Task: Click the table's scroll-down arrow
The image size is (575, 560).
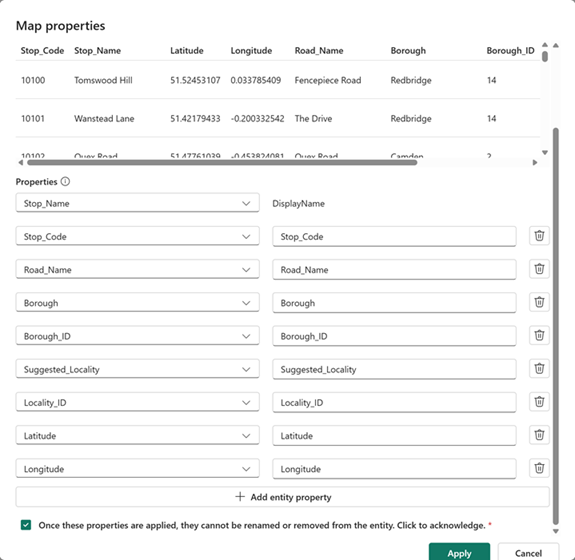Action: click(545, 153)
